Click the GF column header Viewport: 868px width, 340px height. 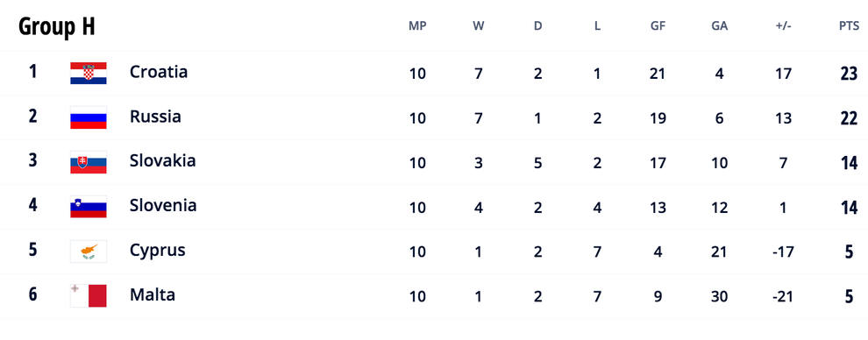point(658,26)
